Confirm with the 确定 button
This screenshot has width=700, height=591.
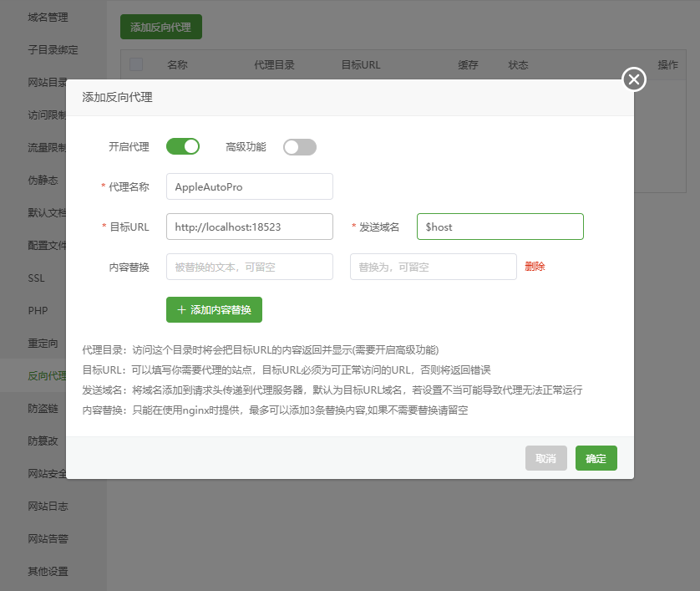pyautogui.click(x=596, y=458)
